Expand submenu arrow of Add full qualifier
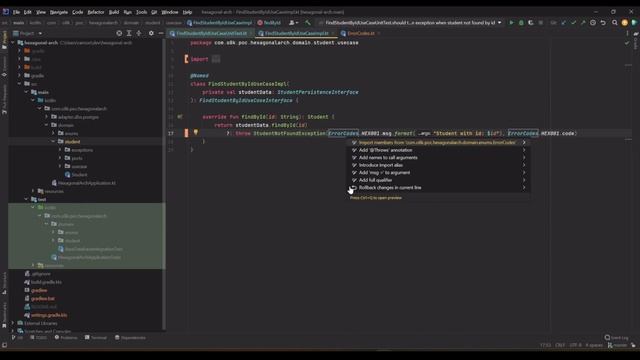The width and height of the screenshot is (640, 360). (524, 180)
